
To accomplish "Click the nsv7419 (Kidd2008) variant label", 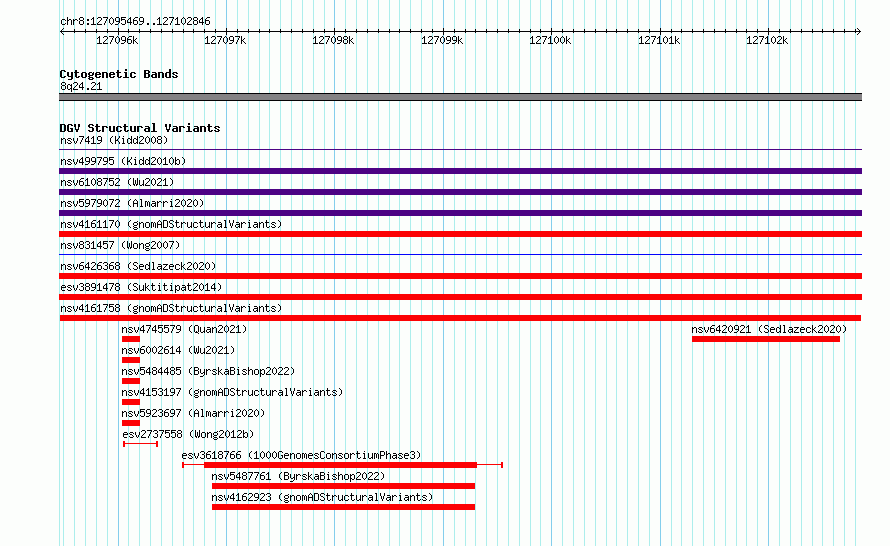I will pyautogui.click(x=114, y=140).
